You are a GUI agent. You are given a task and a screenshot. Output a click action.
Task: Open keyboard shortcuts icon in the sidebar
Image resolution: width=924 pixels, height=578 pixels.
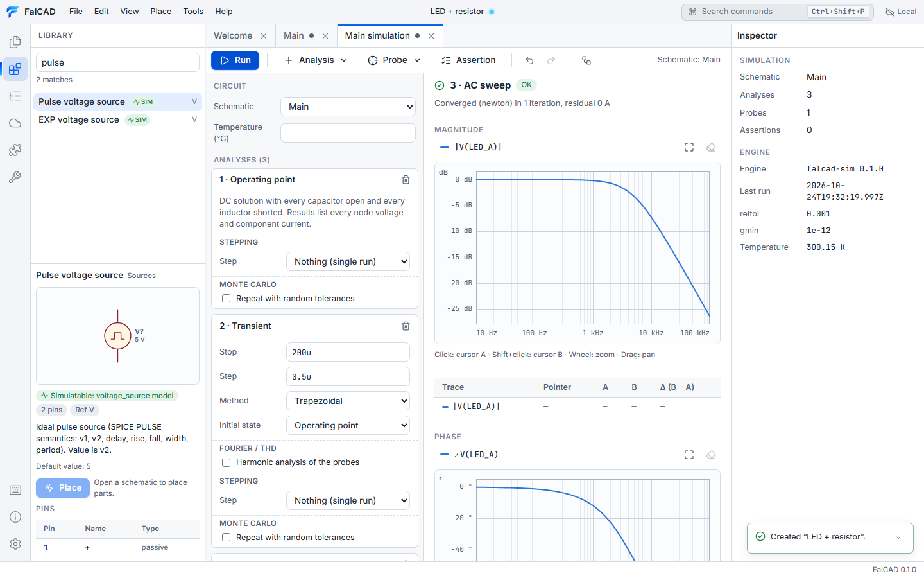coord(15,490)
